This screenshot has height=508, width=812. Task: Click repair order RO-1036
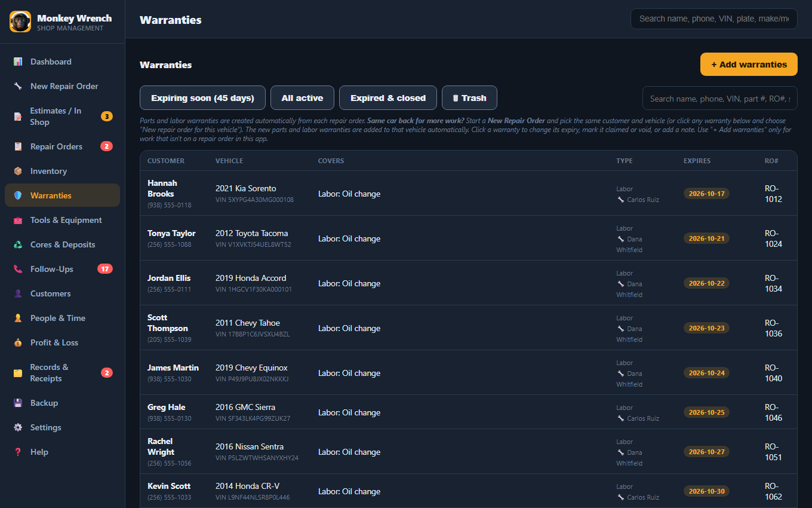773,328
